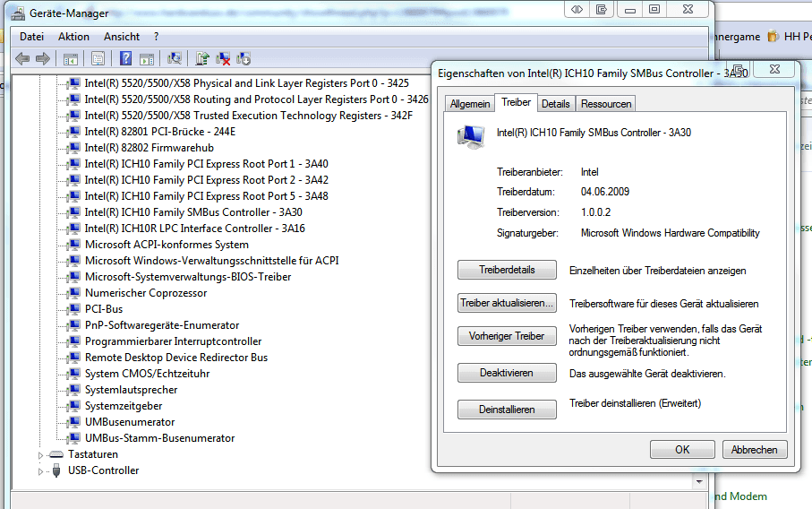Open the Aktion menu

(73, 37)
